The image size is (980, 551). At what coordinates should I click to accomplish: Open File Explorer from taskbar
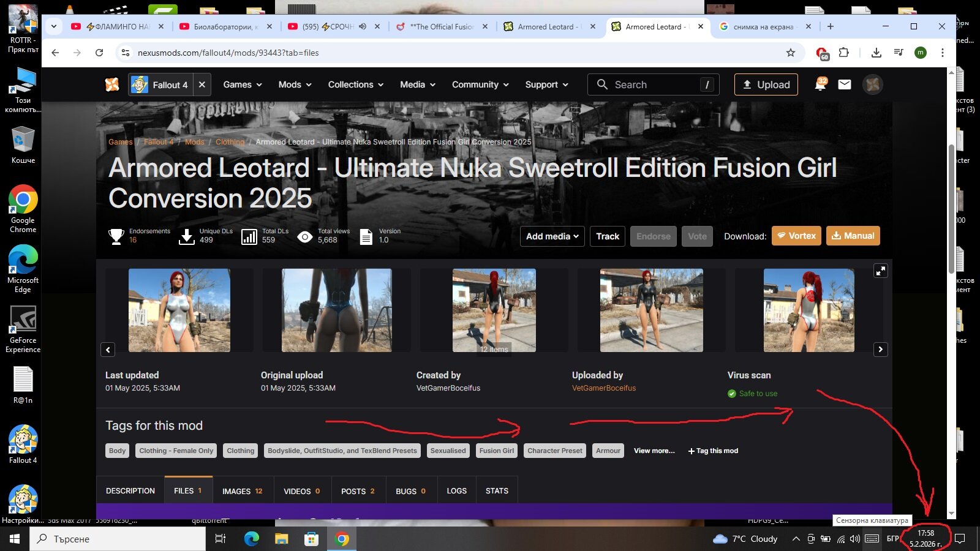click(281, 539)
